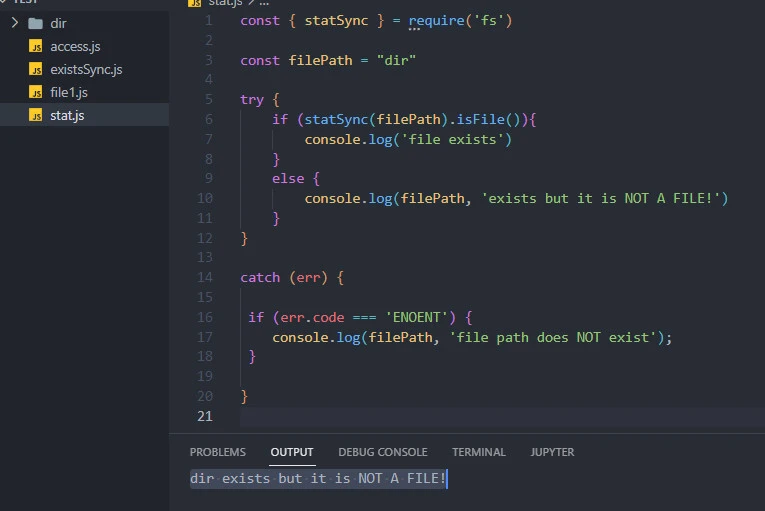Open existsSync.js from the file list
Viewport: 765px width, 511px height.
click(86, 69)
